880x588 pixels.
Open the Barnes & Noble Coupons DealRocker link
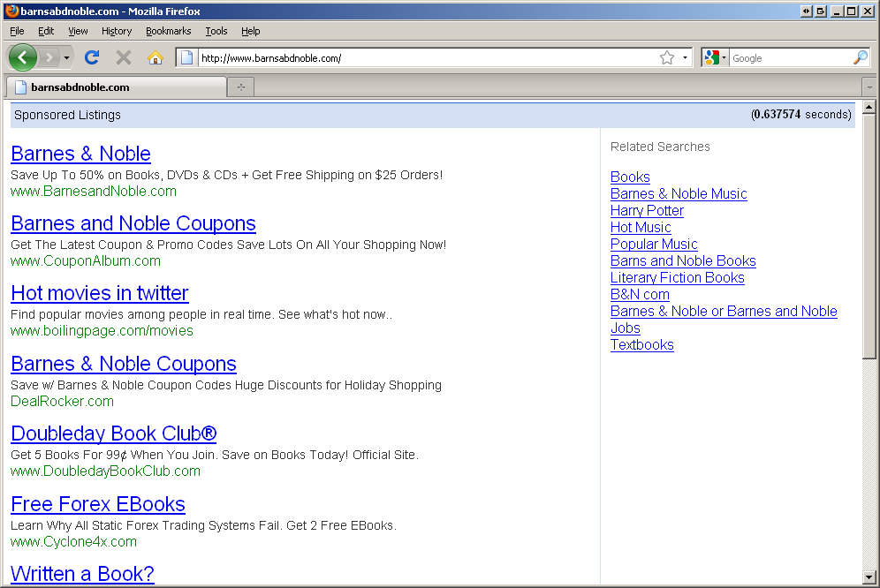[x=124, y=364]
